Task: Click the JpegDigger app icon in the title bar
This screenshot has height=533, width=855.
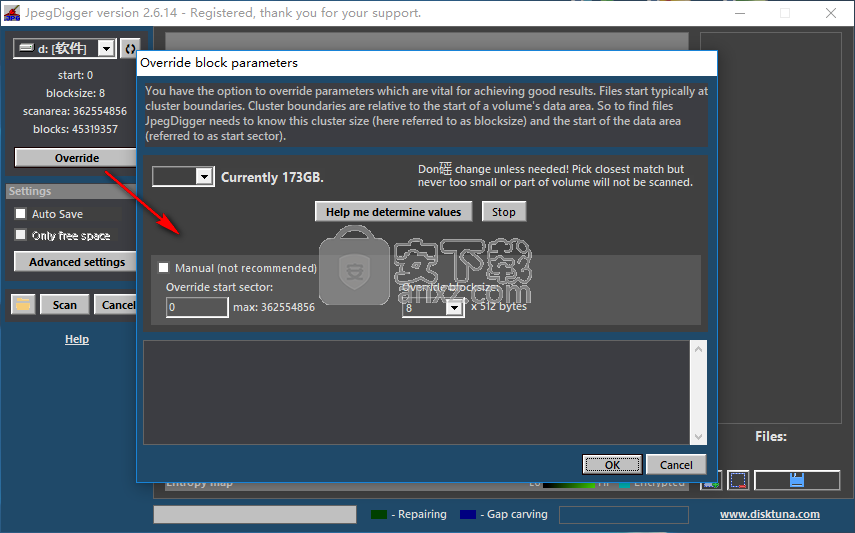Action: [11, 13]
